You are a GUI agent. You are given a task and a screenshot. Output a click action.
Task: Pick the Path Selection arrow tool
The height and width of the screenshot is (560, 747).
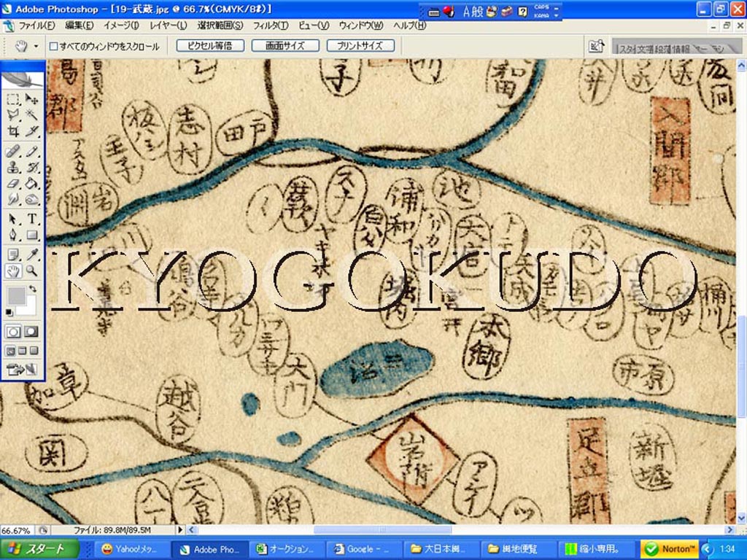[13, 219]
